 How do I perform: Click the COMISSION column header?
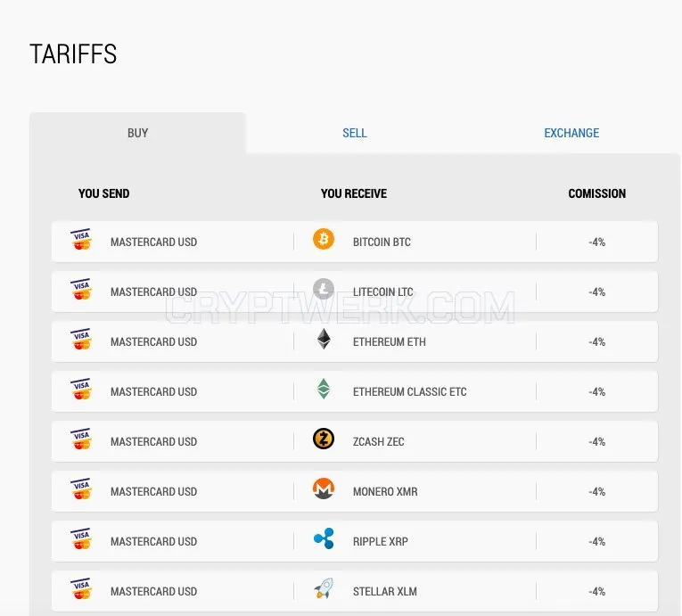coord(596,193)
